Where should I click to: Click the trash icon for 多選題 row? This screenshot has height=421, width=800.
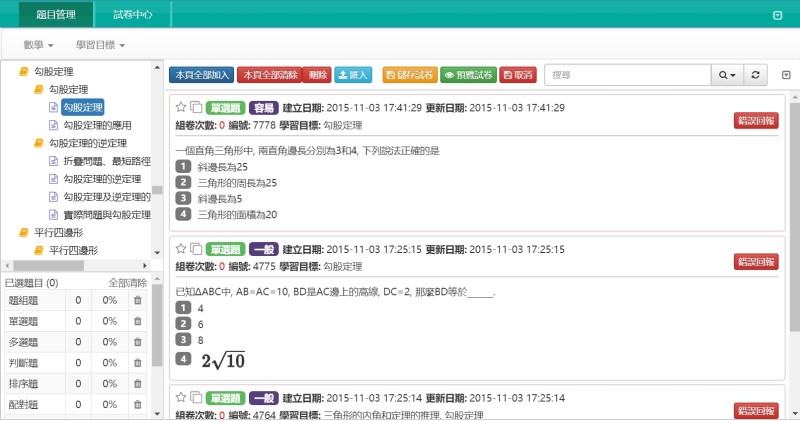tap(138, 342)
